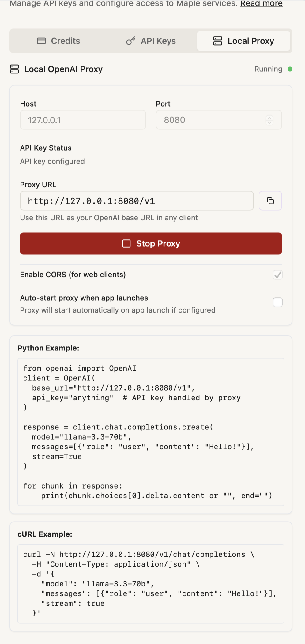Increase the Port value with stepper arrow
Screen dimensions: 305x644
click(x=269, y=118)
